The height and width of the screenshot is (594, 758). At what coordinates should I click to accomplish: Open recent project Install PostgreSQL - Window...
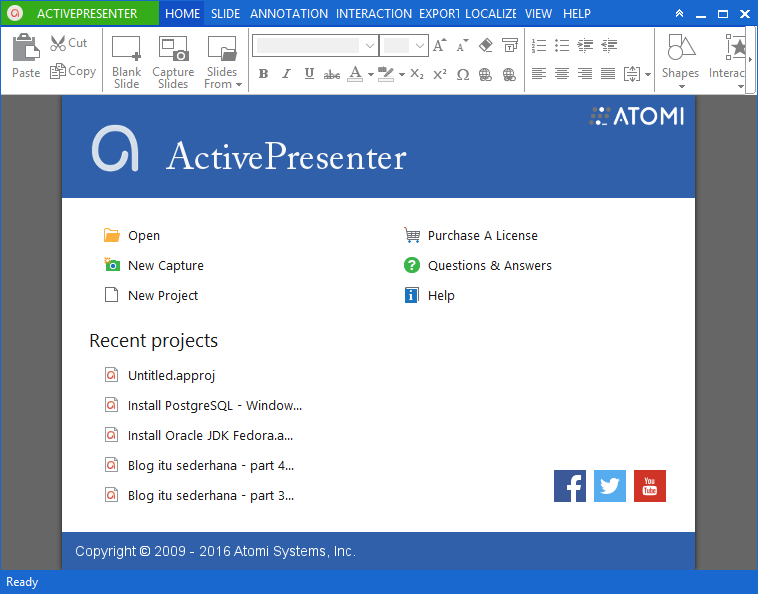tap(203, 406)
